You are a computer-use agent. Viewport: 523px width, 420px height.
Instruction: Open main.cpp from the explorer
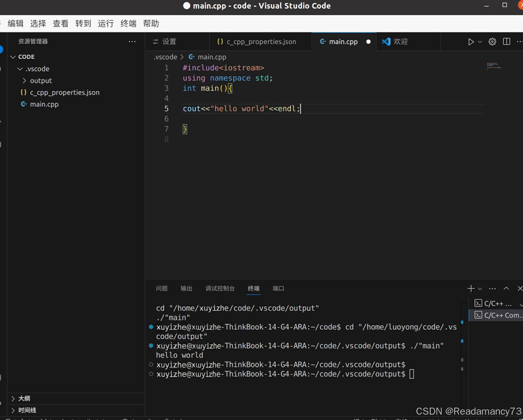(44, 104)
